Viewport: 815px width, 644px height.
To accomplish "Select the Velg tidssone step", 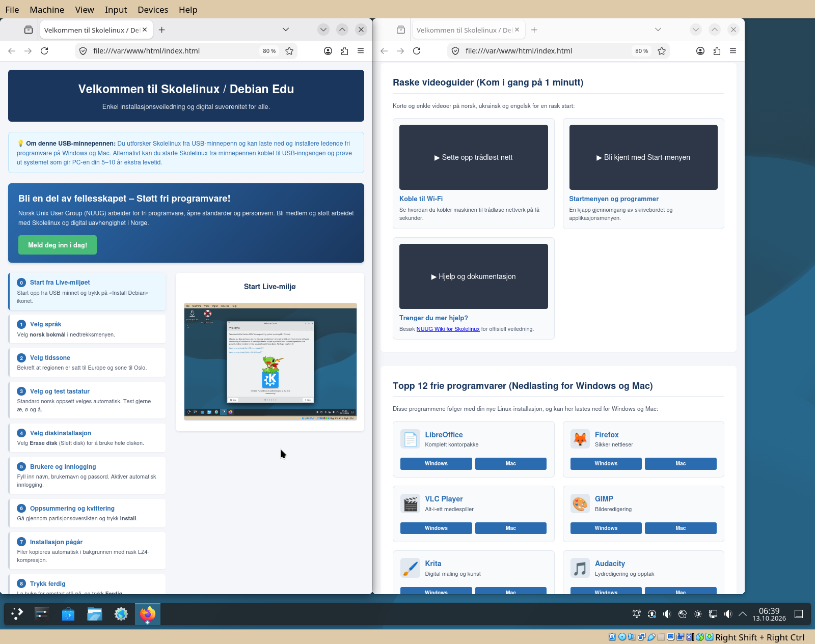I will pyautogui.click(x=87, y=362).
